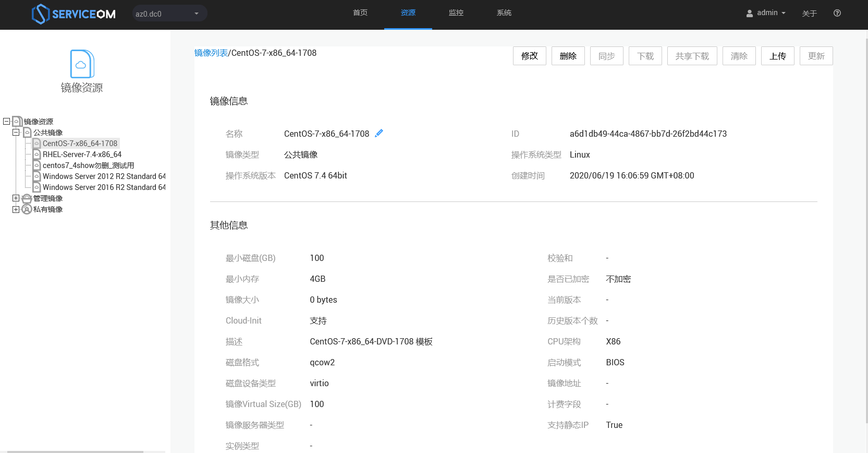Click the 管理镜像 node icon
Screen dimensions: 868x453
pyautogui.click(x=27, y=198)
